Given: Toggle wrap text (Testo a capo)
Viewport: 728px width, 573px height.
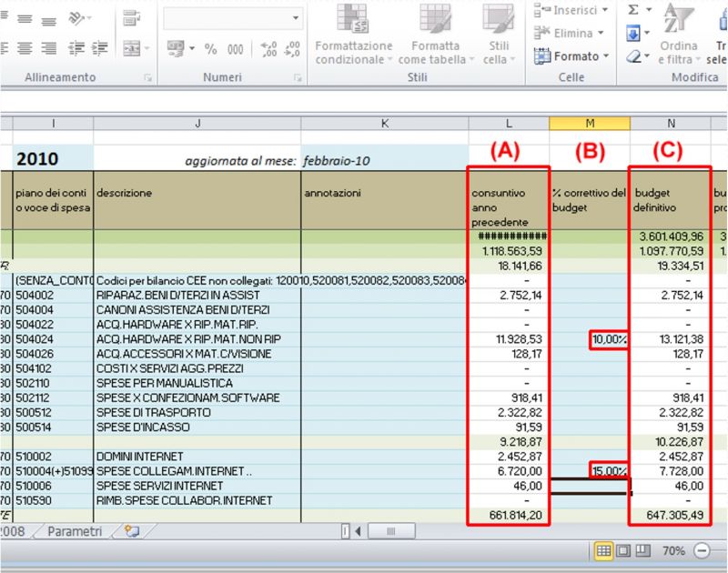Looking at the screenshot, I should click(131, 19).
